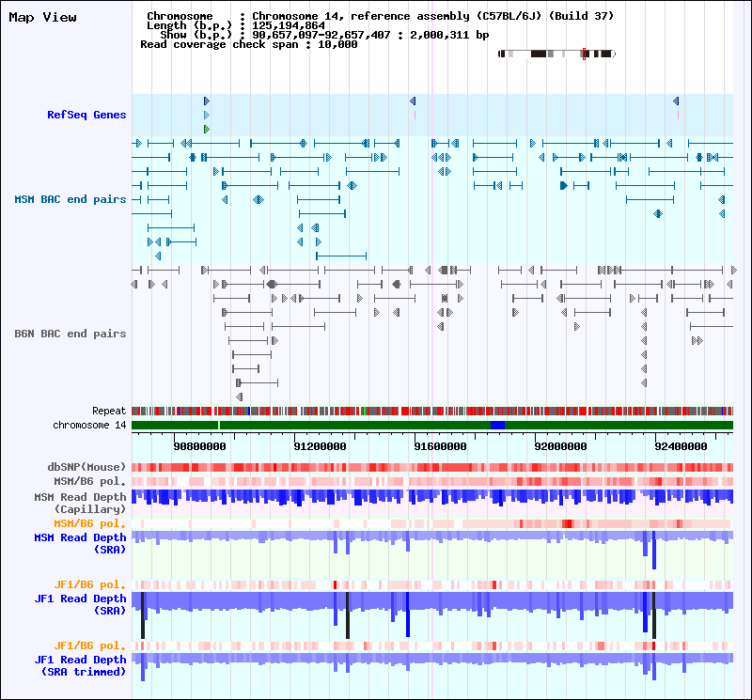Click the orange MSM/B6 pol. label

coord(89,523)
